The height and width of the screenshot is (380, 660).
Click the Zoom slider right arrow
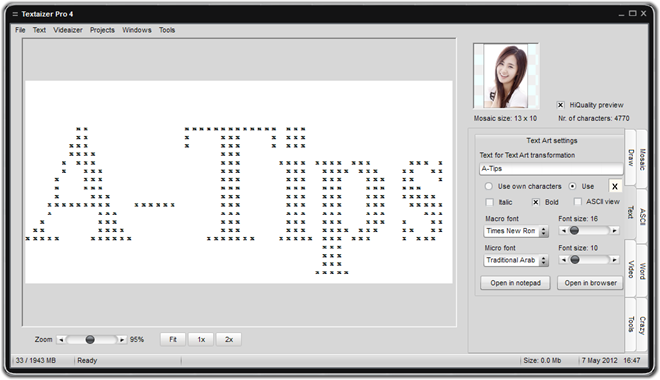(x=122, y=340)
